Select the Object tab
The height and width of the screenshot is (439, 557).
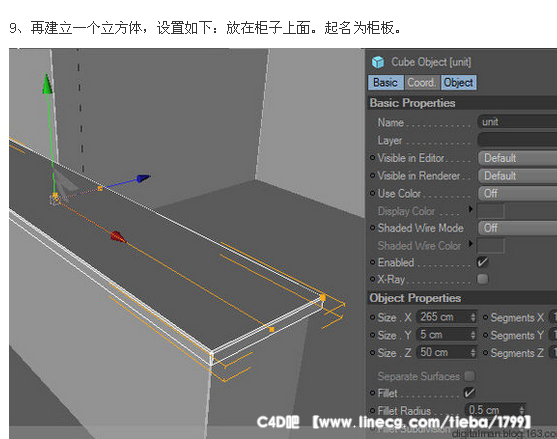click(x=458, y=82)
